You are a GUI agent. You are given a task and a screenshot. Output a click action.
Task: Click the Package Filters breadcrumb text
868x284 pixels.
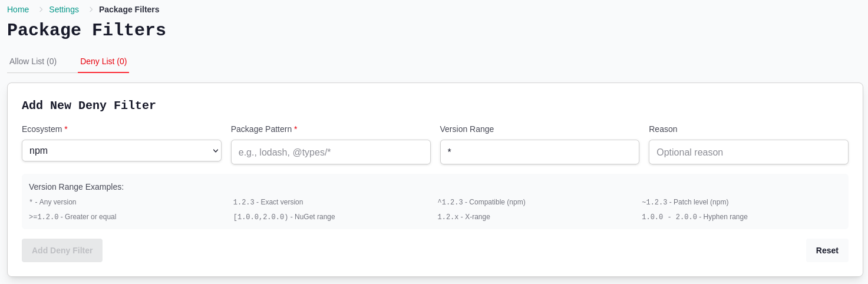click(x=129, y=9)
